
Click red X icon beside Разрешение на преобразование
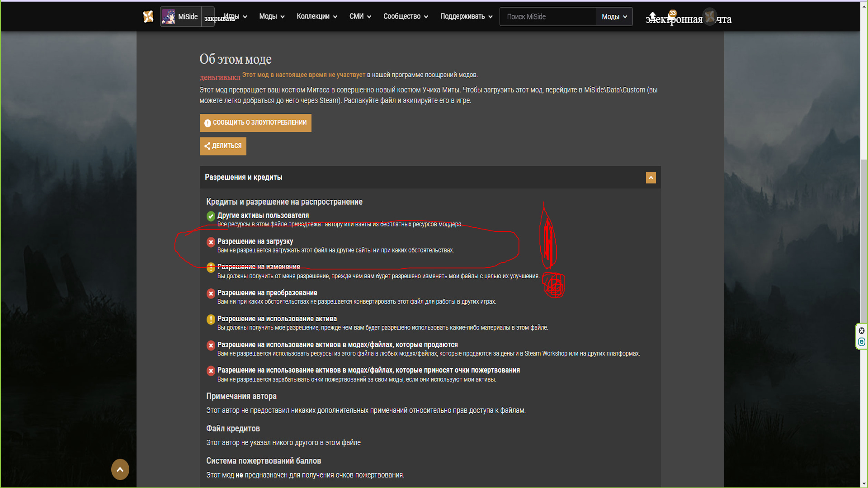[x=211, y=294]
